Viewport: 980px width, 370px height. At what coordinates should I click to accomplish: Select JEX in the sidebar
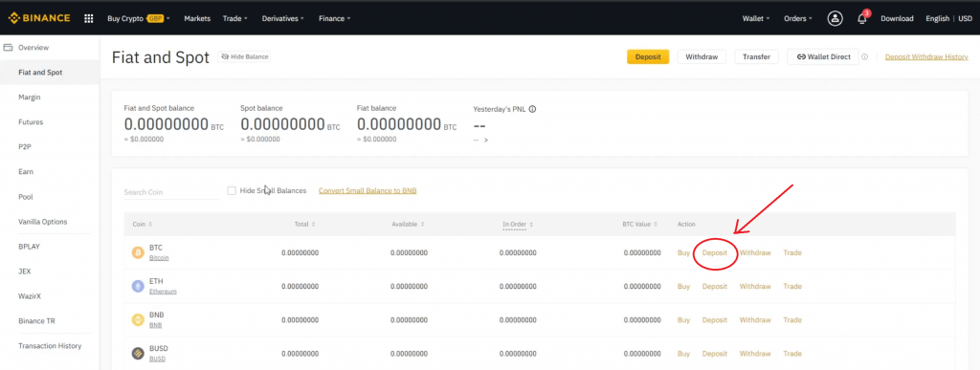24,272
